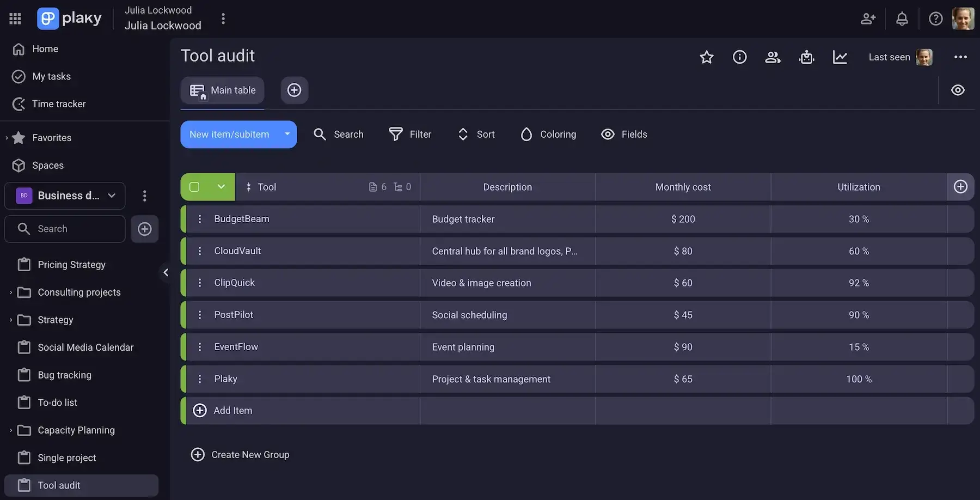The height and width of the screenshot is (500, 980).
Task: Select the Sort control in the toolbar
Action: pyautogui.click(x=475, y=134)
